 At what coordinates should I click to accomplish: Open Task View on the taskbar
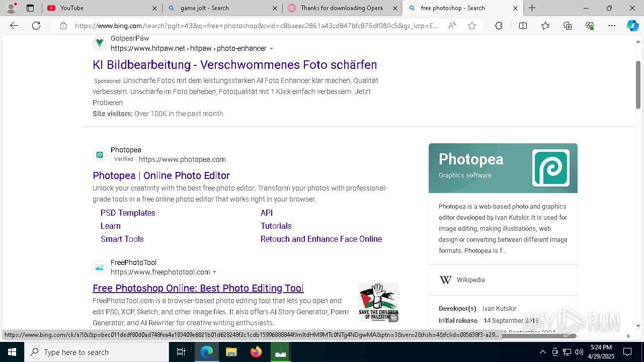tap(181, 352)
